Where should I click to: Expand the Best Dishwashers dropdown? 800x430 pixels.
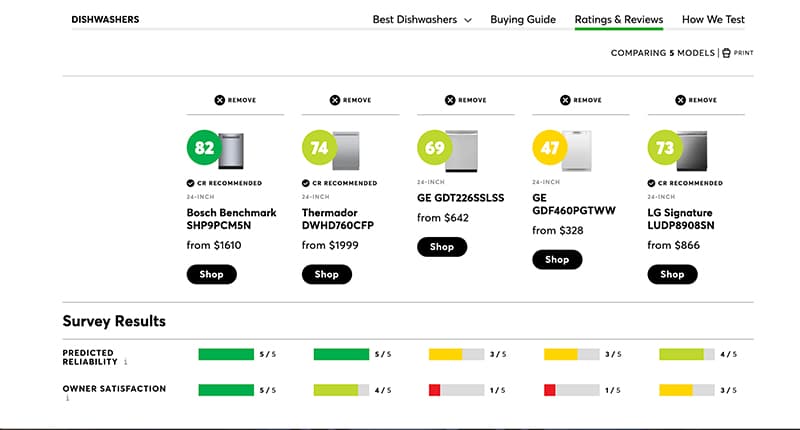422,19
